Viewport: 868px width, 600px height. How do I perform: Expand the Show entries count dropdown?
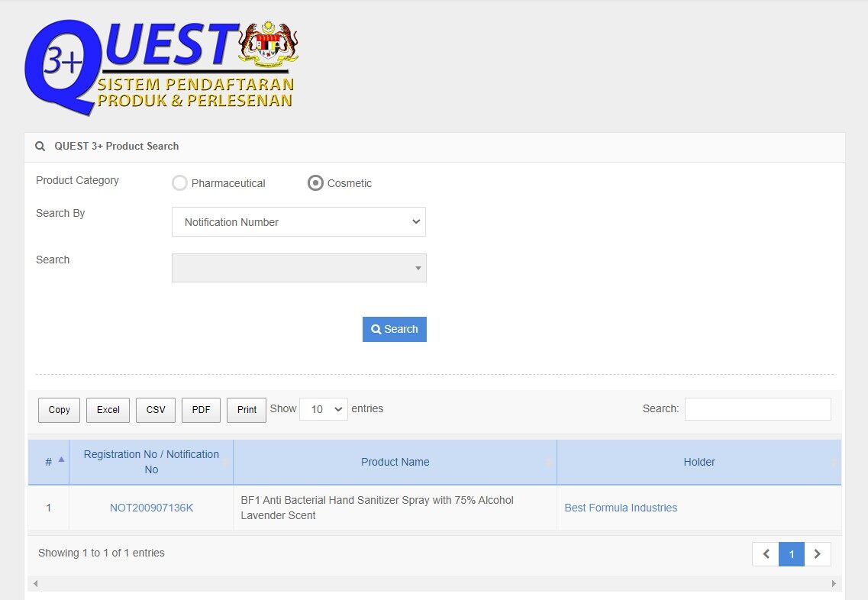coord(324,409)
